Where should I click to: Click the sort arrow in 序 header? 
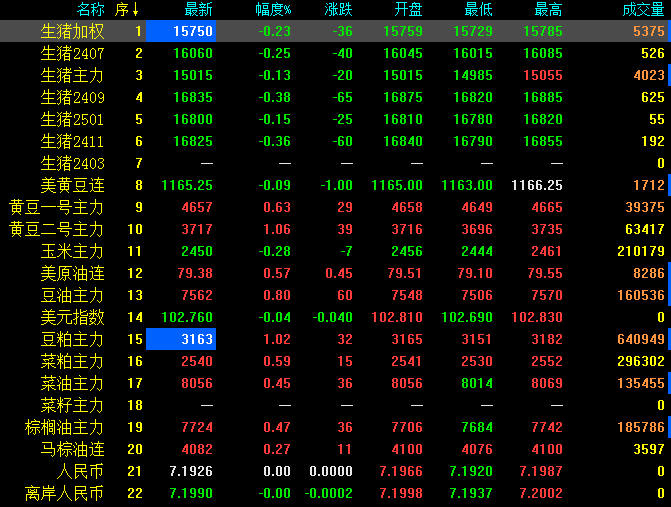tap(136, 10)
